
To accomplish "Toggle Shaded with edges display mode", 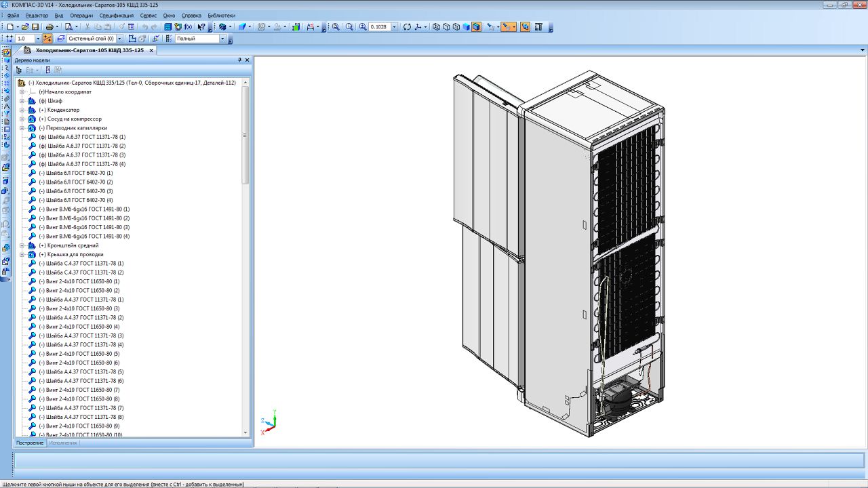I will [x=477, y=27].
